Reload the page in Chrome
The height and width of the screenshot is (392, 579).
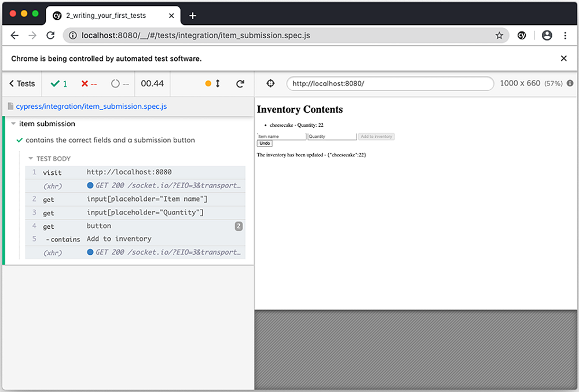[50, 35]
